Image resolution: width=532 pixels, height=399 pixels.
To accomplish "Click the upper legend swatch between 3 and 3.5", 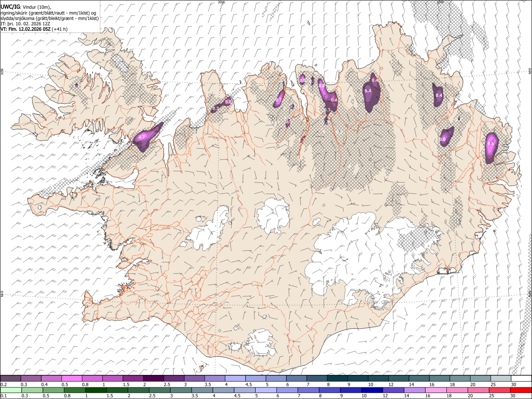I will coord(194,379).
